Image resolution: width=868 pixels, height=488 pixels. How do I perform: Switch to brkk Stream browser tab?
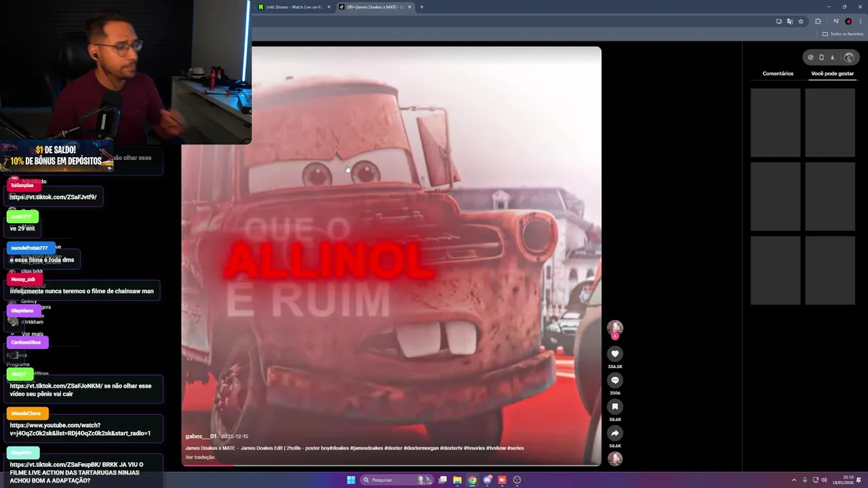tap(294, 7)
